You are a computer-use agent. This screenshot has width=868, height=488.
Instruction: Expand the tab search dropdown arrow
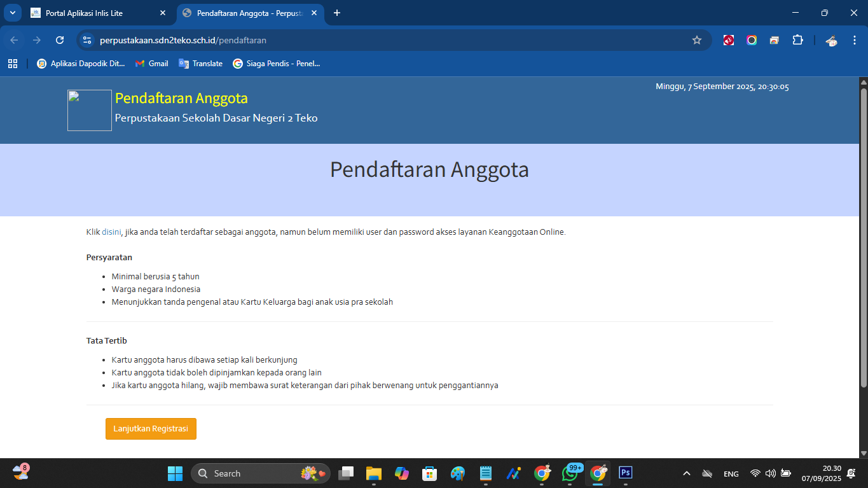[12, 13]
